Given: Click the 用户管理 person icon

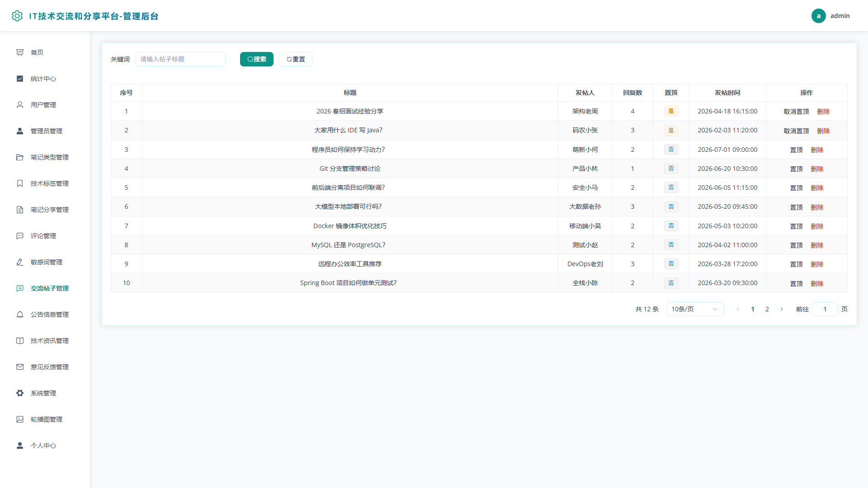Looking at the screenshot, I should (20, 105).
